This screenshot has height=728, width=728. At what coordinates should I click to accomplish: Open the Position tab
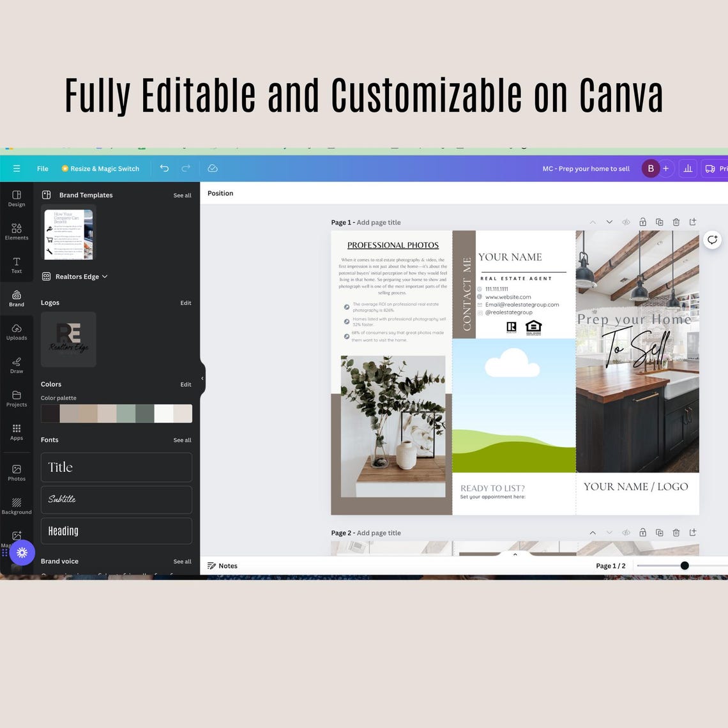click(220, 193)
